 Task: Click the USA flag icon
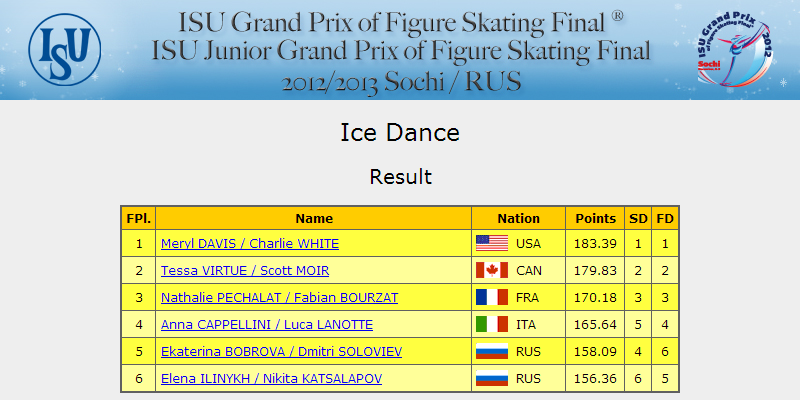[x=492, y=243]
